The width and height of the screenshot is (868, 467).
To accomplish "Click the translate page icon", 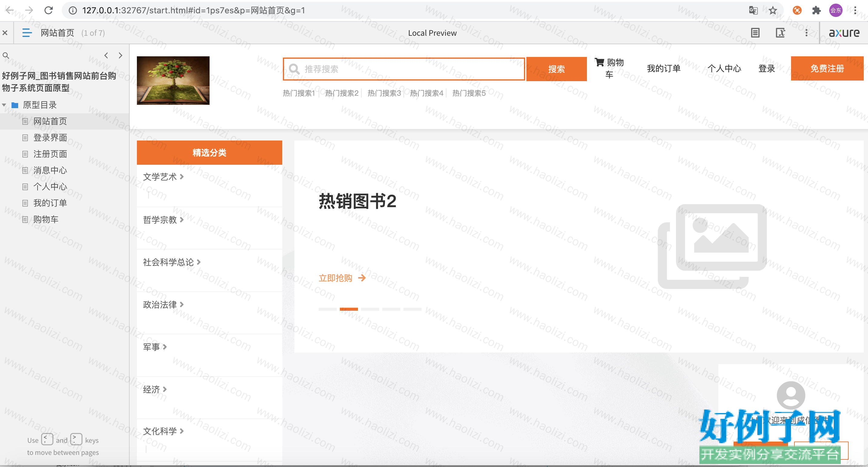I will [753, 10].
